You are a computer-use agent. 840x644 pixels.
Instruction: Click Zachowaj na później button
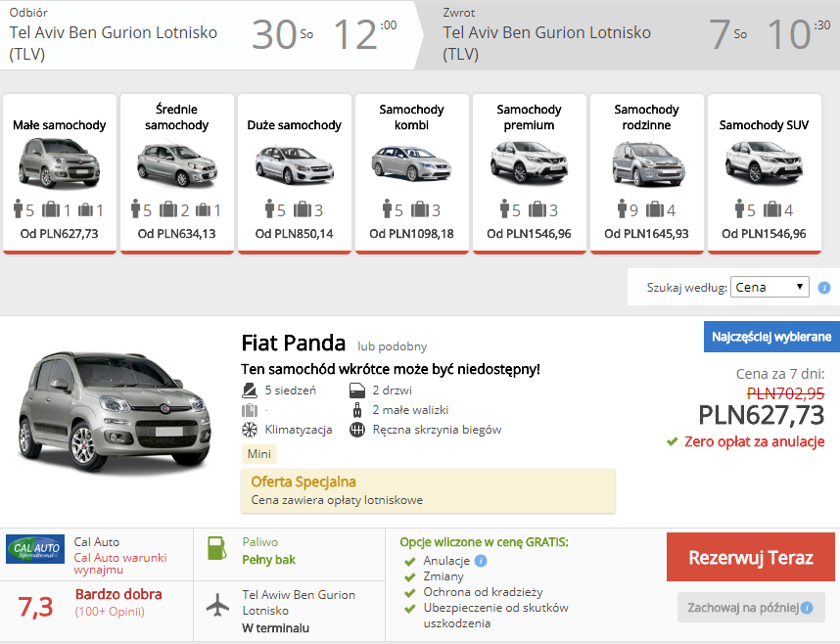click(x=751, y=608)
